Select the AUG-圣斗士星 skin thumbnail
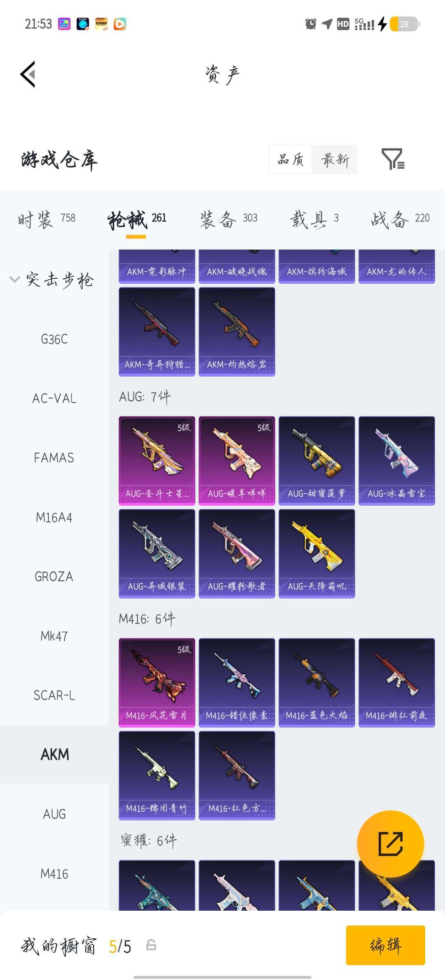The width and height of the screenshot is (445, 980). [x=157, y=461]
